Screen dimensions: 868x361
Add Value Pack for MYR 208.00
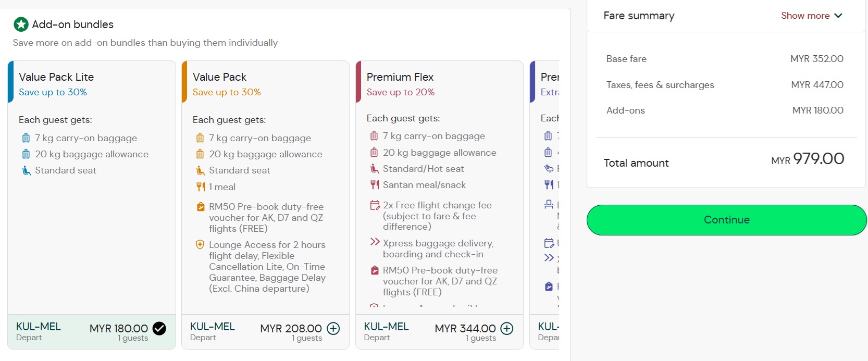coord(333,328)
